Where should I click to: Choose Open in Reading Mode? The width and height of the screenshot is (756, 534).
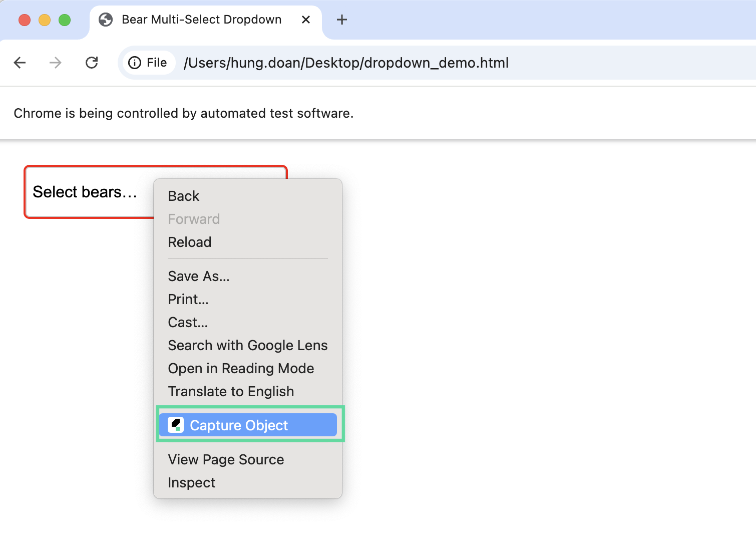[241, 368]
